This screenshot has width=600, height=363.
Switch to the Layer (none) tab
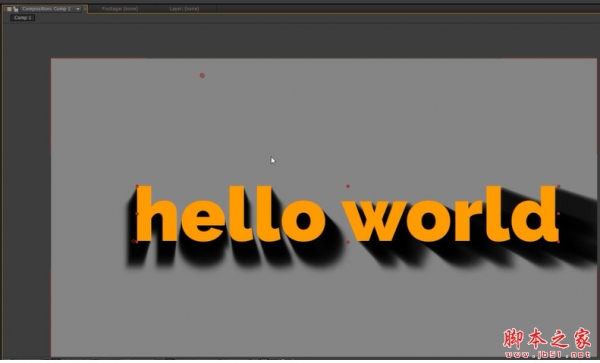point(184,8)
